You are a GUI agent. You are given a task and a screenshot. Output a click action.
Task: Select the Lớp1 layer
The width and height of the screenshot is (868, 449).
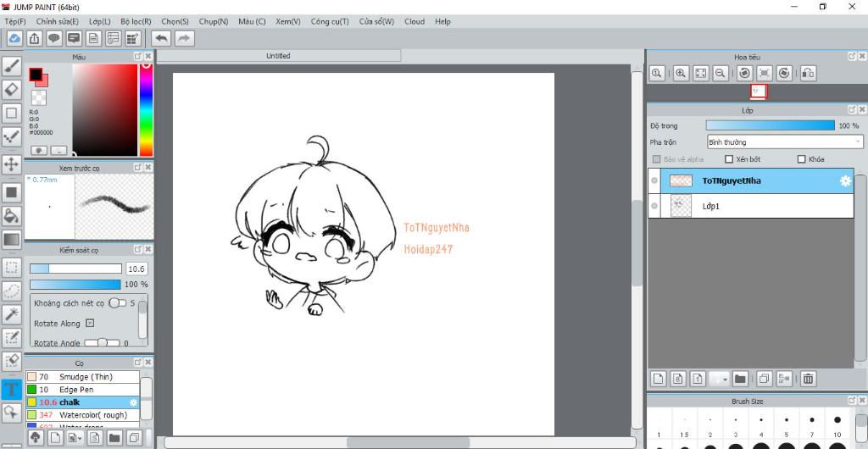(751, 206)
